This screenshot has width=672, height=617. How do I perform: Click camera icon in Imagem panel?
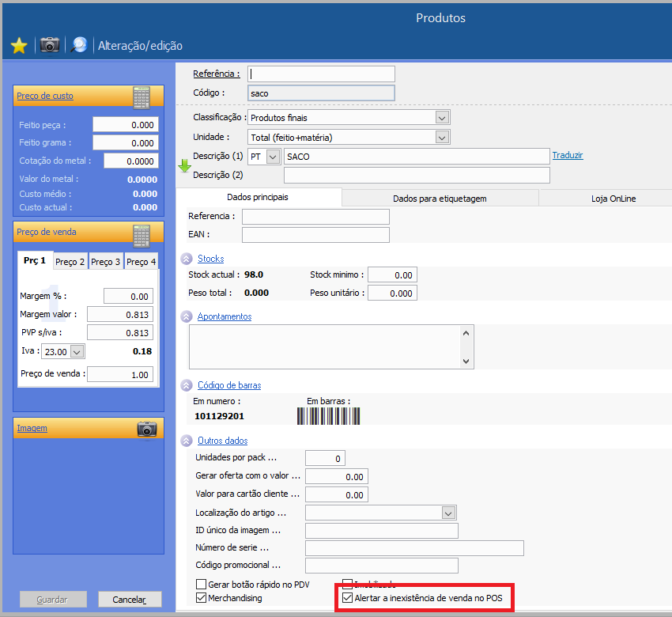click(146, 429)
